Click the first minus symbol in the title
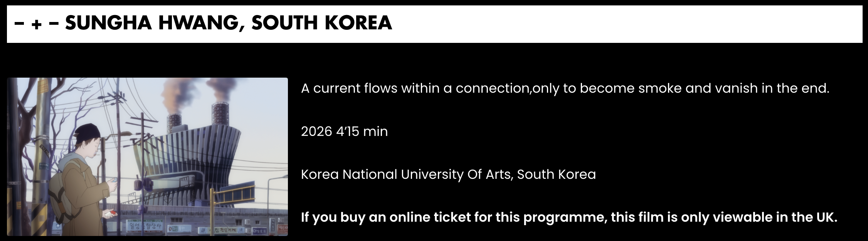The image size is (868, 241). (x=19, y=24)
